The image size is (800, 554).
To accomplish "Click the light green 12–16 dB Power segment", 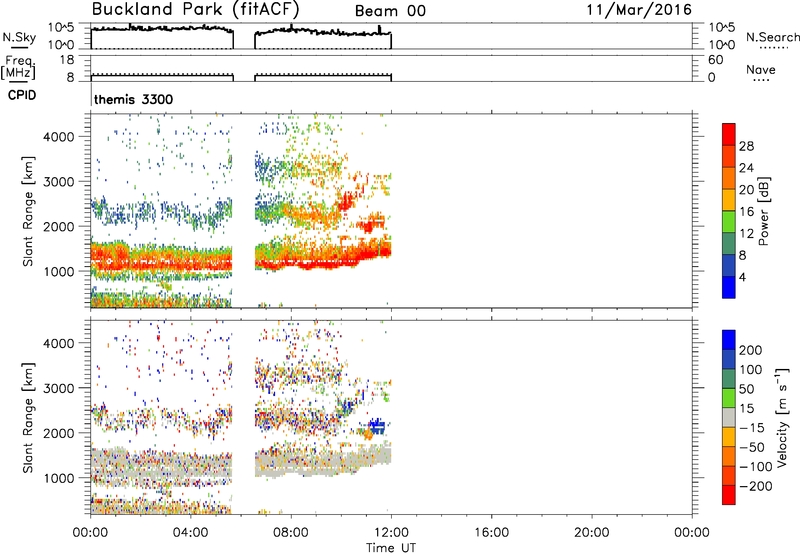I will click(x=729, y=221).
